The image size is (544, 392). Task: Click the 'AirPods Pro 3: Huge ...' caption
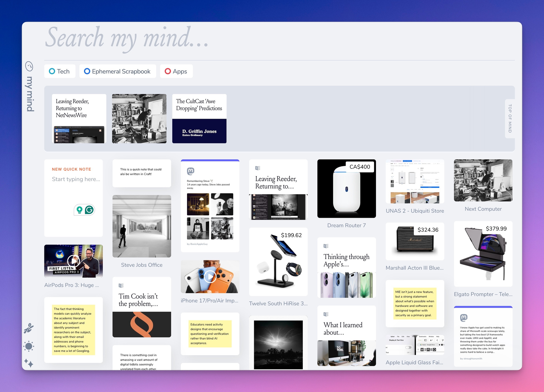[72, 285]
